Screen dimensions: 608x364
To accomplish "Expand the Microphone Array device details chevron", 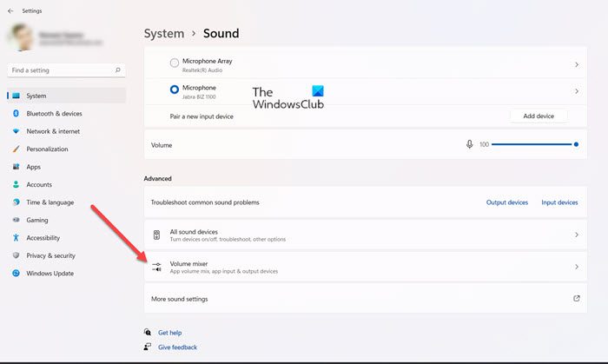I will coord(577,64).
